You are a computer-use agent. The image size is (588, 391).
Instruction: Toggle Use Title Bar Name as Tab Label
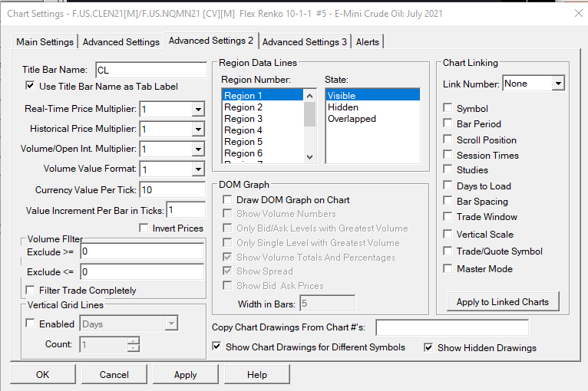[x=31, y=86]
